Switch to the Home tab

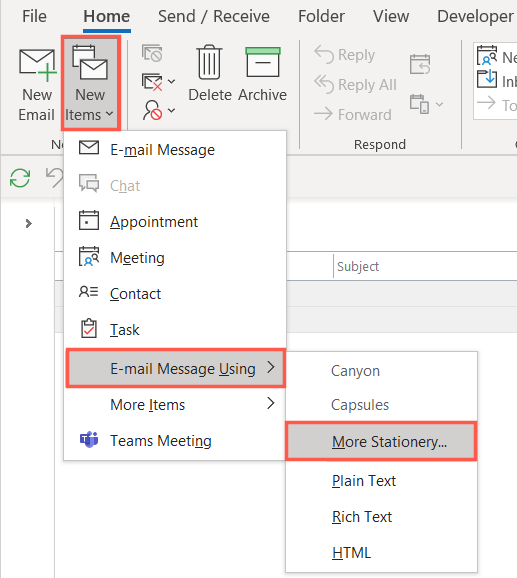coord(106,16)
